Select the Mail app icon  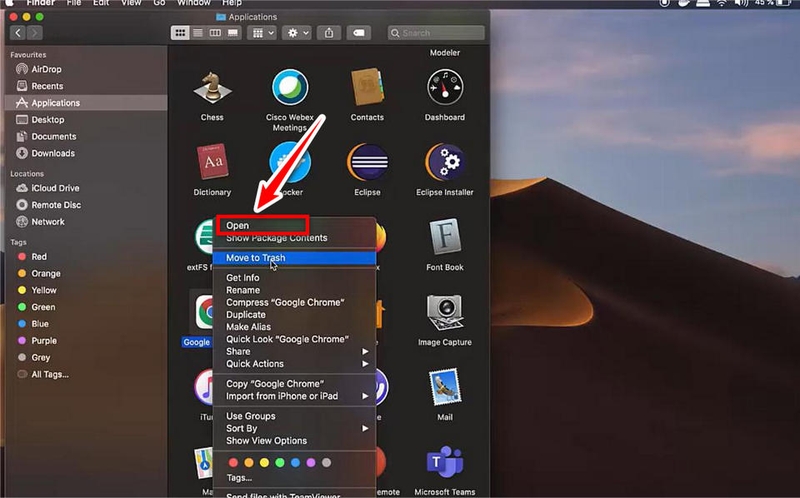[x=445, y=387]
